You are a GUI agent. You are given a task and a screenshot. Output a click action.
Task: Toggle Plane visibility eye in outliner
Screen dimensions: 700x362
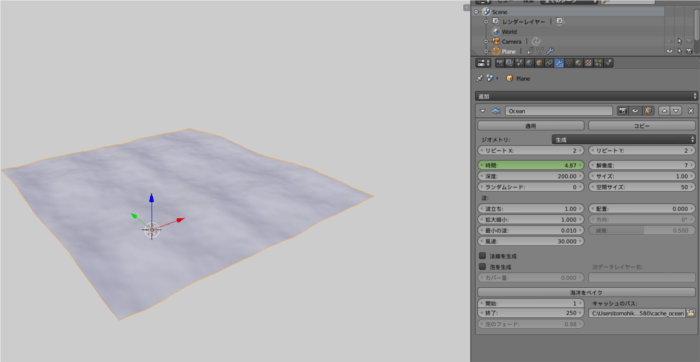point(670,51)
